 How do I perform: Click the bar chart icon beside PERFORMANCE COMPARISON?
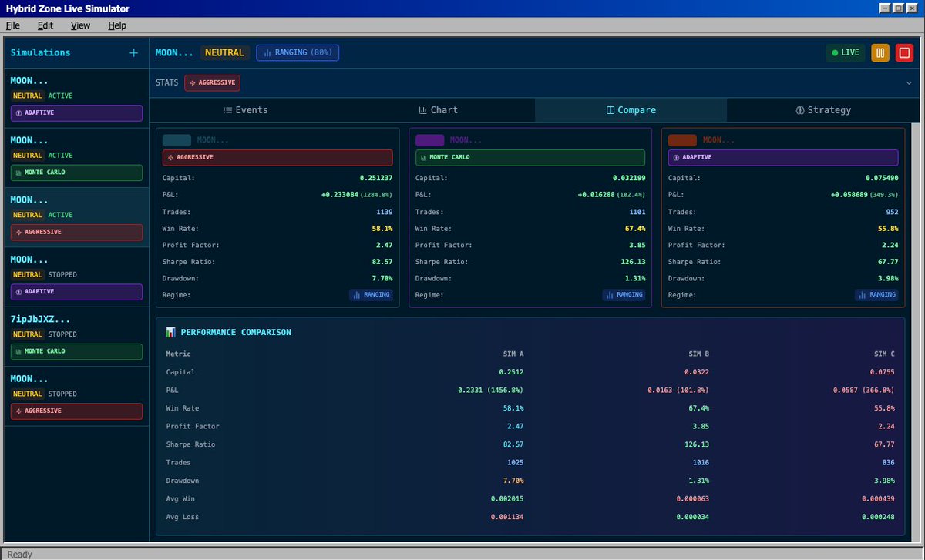click(x=170, y=332)
